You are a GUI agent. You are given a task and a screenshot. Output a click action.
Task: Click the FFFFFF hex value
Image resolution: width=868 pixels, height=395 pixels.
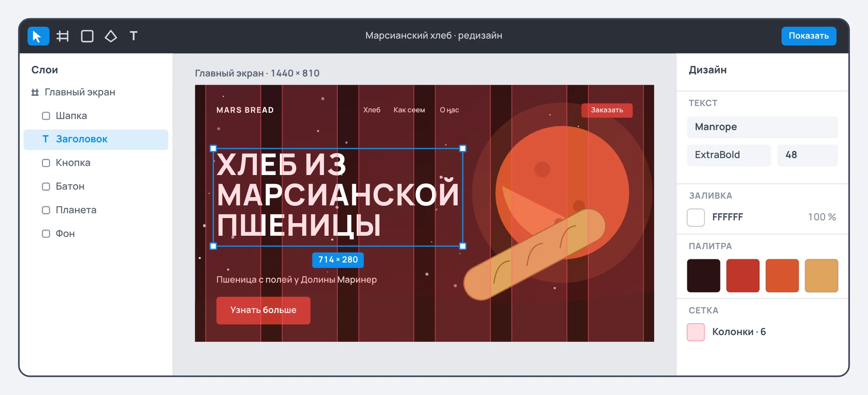(x=728, y=217)
